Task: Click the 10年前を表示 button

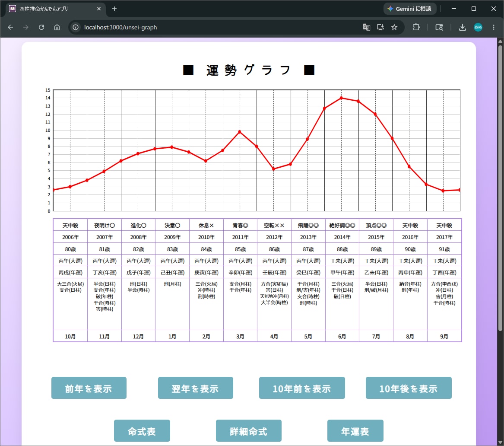Action: point(302,388)
